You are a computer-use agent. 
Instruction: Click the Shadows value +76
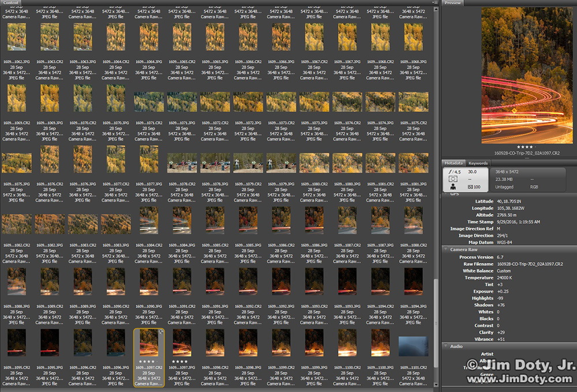pyautogui.click(x=501, y=305)
